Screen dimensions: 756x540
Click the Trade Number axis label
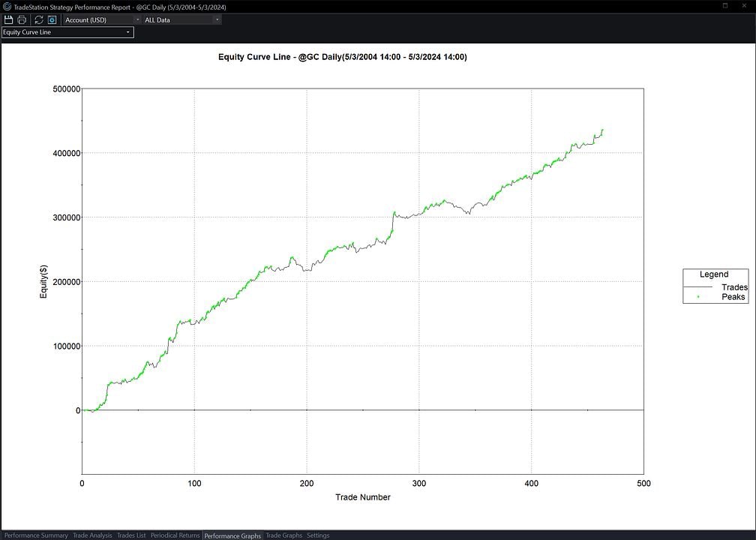click(363, 497)
